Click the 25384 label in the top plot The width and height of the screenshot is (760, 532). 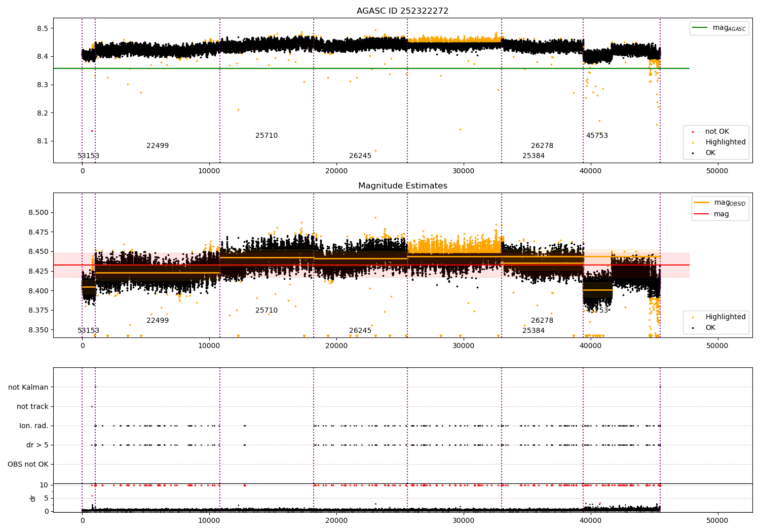(534, 156)
